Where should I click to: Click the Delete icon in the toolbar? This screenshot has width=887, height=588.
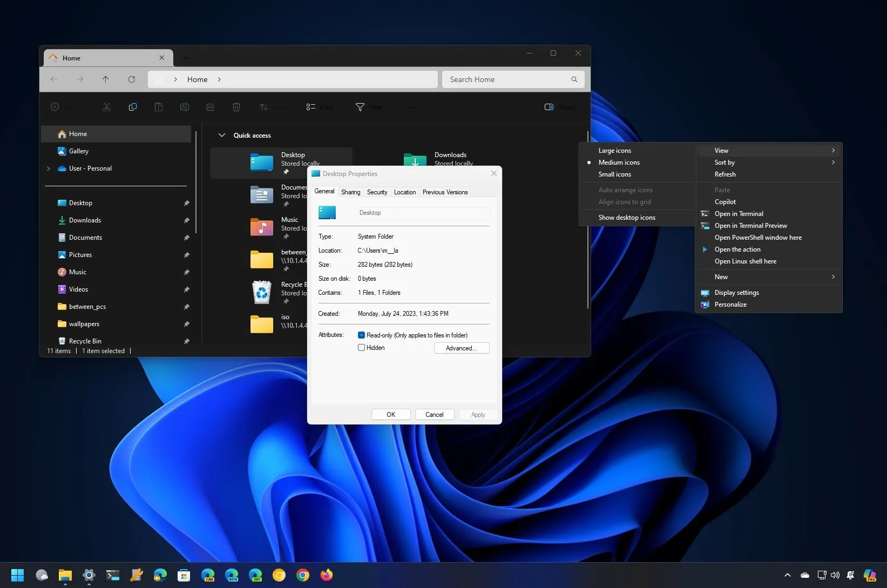click(236, 107)
